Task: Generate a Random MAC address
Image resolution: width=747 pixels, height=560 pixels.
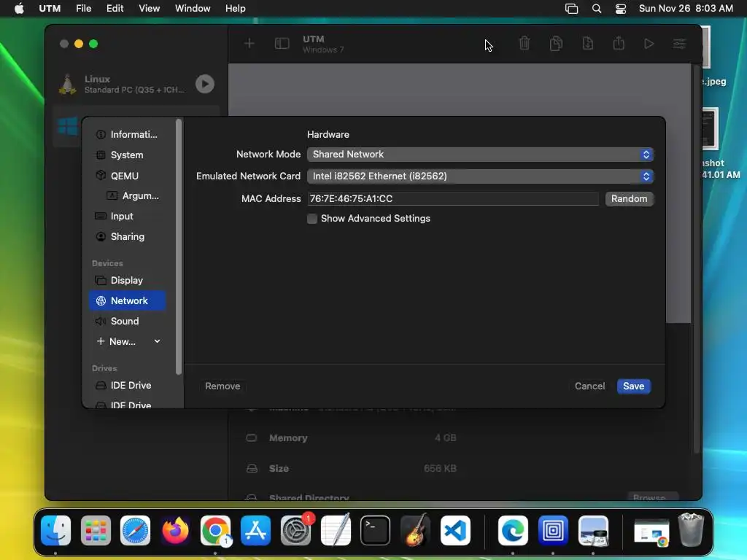Action: point(629,198)
